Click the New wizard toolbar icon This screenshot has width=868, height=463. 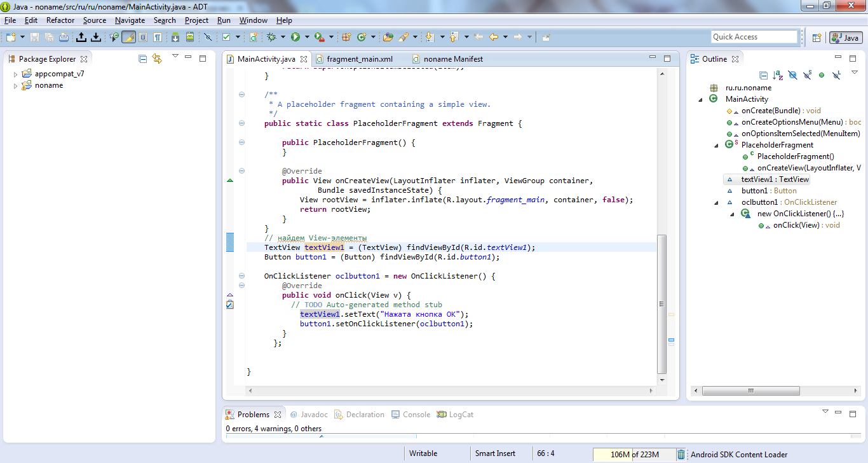tap(11, 37)
